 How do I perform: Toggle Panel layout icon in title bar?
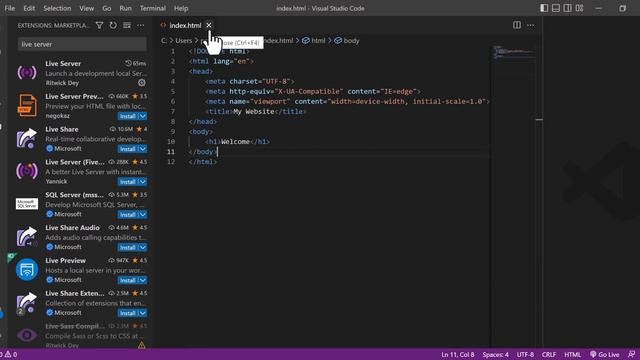(x=556, y=8)
